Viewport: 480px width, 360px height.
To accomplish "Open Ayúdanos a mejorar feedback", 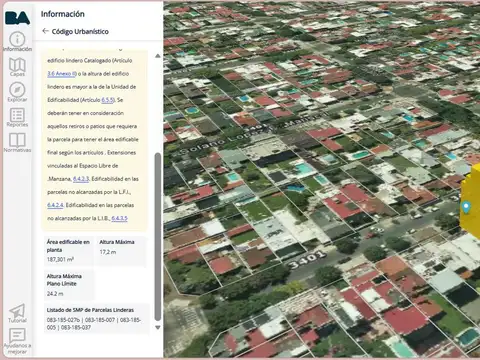I will 17,341.
